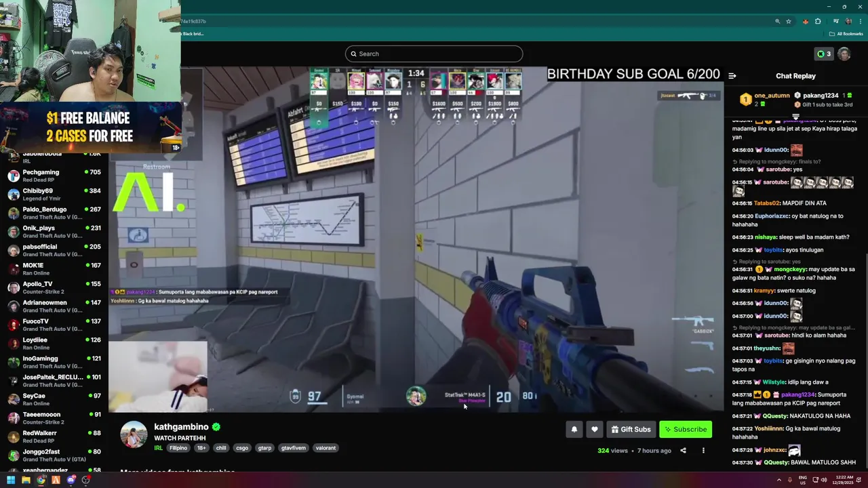The height and width of the screenshot is (488, 868).
Task: Open the Kick points balance showing 3
Action: (x=824, y=54)
